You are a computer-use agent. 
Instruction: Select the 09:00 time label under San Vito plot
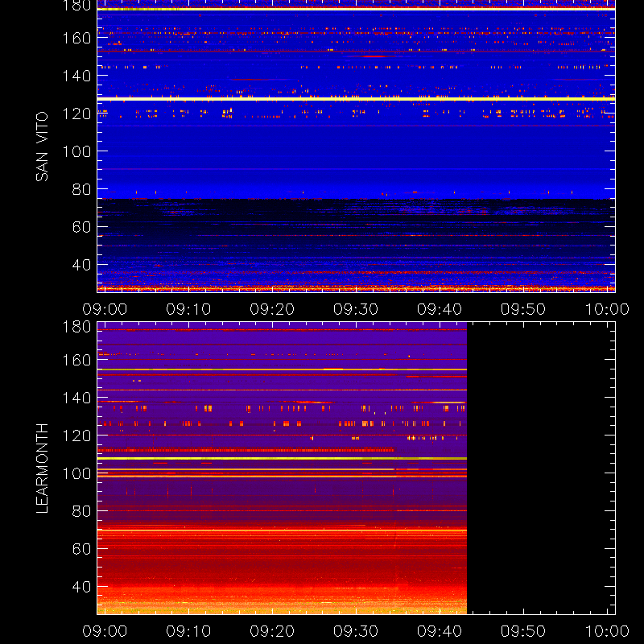click(105, 309)
